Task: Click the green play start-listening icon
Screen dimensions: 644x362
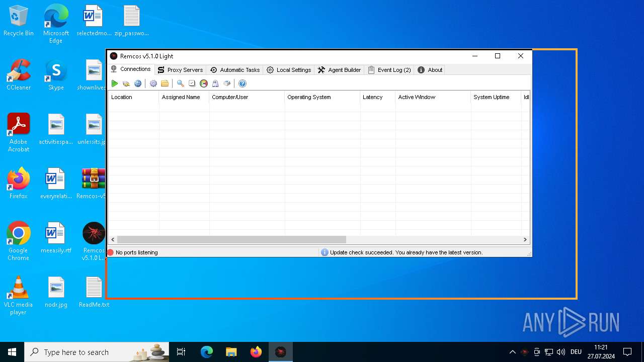Action: tap(115, 83)
